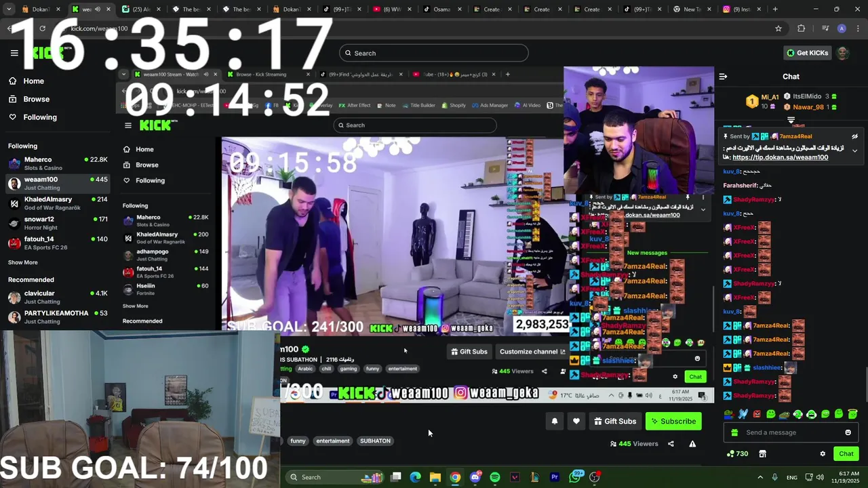Viewport: 868px width, 488px height.
Task: Click the microphone tray icon
Action: click(774, 477)
